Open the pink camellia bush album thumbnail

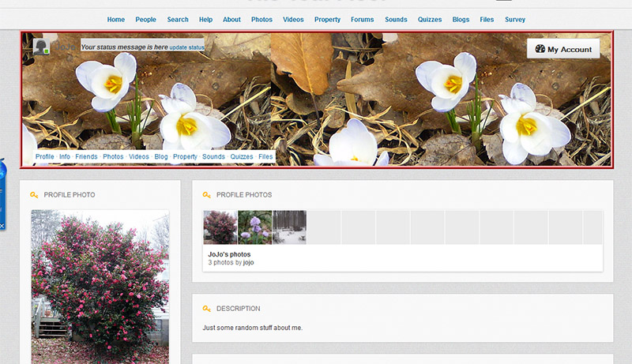pyautogui.click(x=220, y=227)
